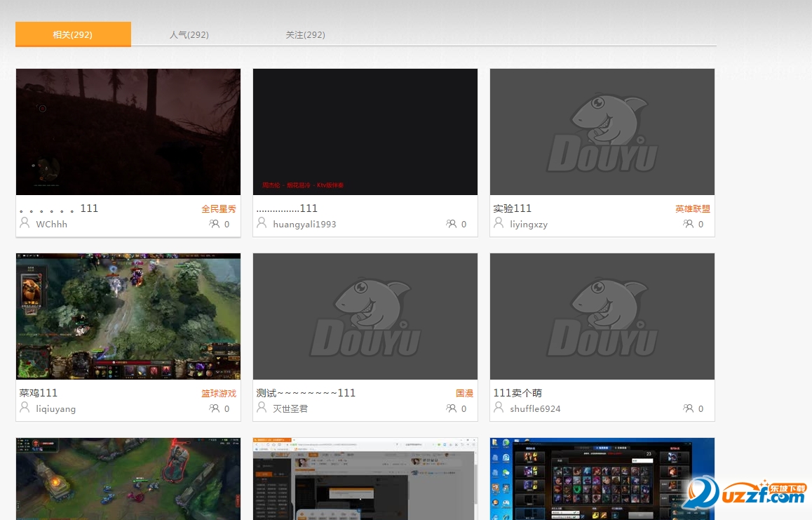
Task: Click user icon beside liyingxzy
Action: click(x=499, y=223)
